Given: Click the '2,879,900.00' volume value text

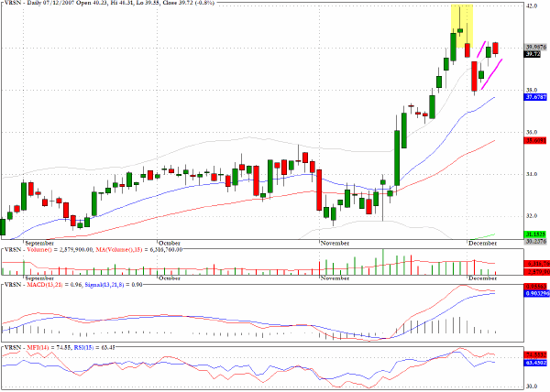Looking at the screenshot, I should coord(75,250).
